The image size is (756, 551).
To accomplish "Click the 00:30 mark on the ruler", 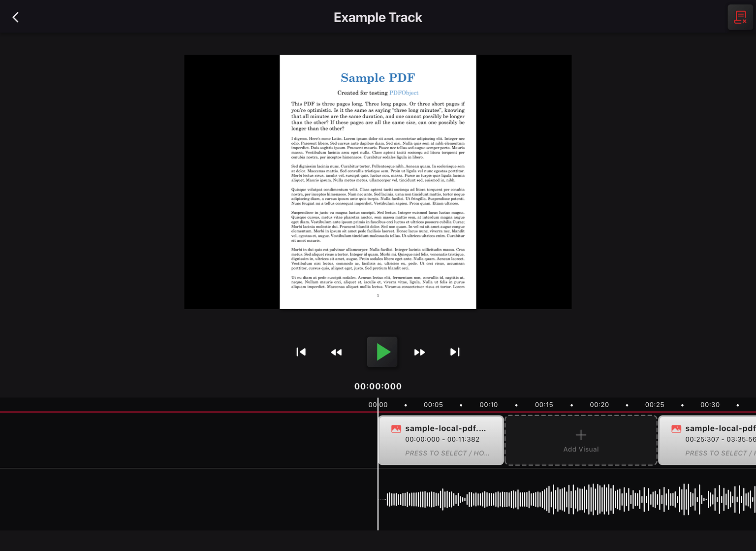I will pyautogui.click(x=710, y=405).
